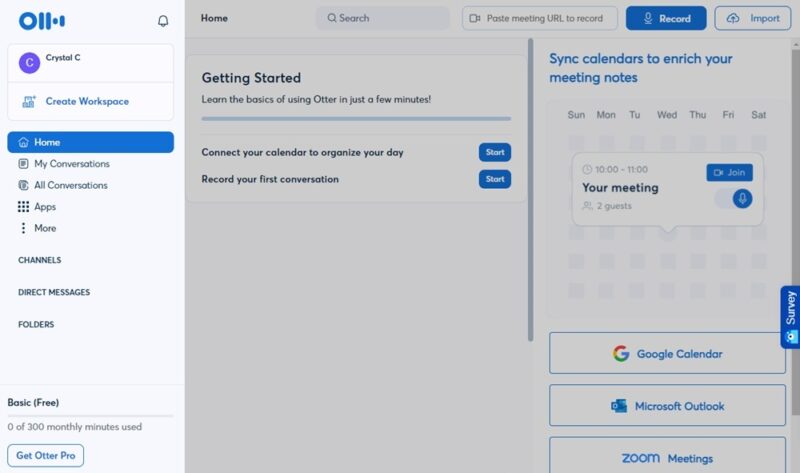Open the Apps section
The image size is (800, 473).
[x=44, y=207]
